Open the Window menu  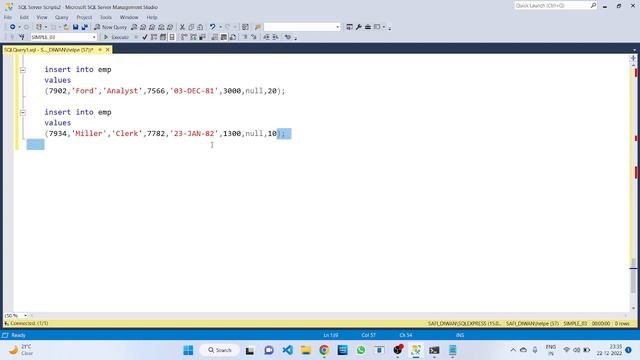coord(129,17)
